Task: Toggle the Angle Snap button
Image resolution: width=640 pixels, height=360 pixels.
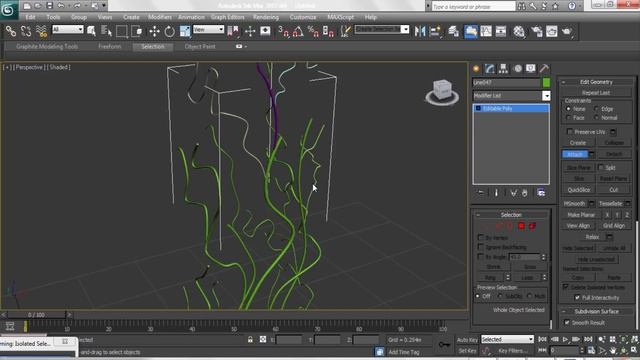Action: [x=298, y=31]
